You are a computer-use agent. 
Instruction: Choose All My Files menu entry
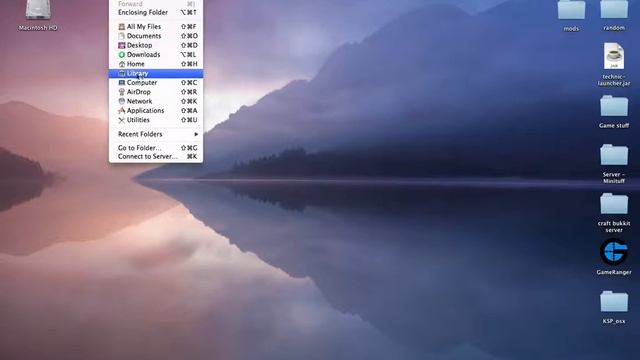tap(156, 27)
